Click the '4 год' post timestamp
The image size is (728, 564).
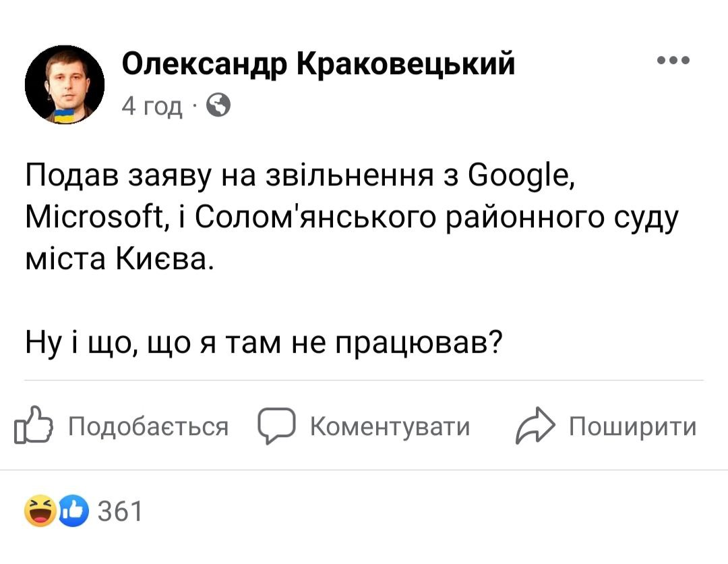coord(152,105)
